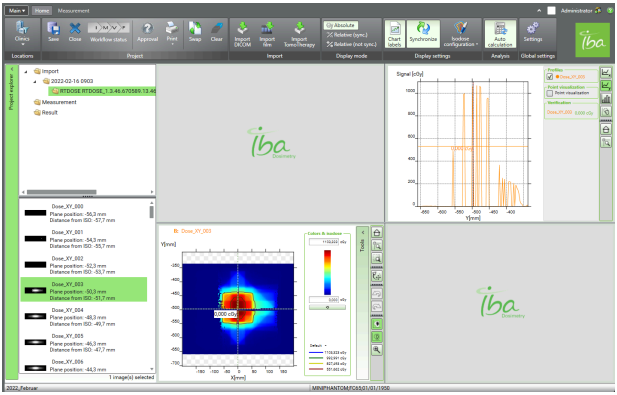
Task: Collapse the Project explorer side panel
Action: pyautogui.click(x=11, y=69)
